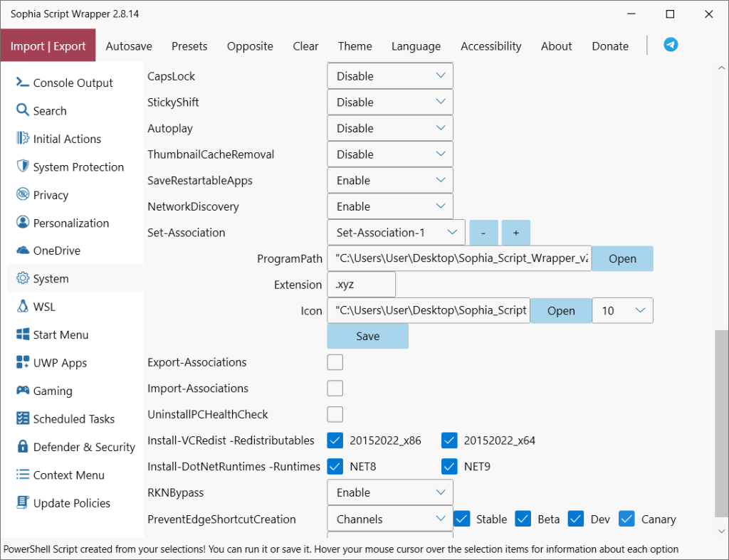The image size is (729, 560).
Task: Expand the Set-Association-1 dropdown
Action: [396, 232]
